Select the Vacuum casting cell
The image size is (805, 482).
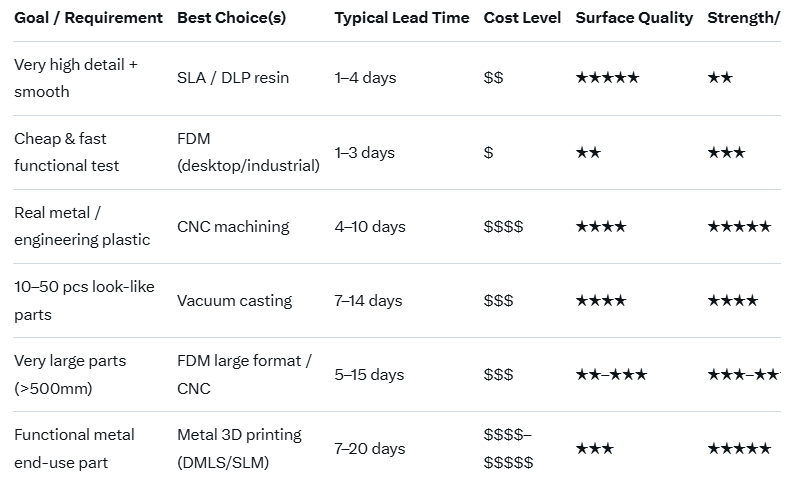(x=234, y=301)
